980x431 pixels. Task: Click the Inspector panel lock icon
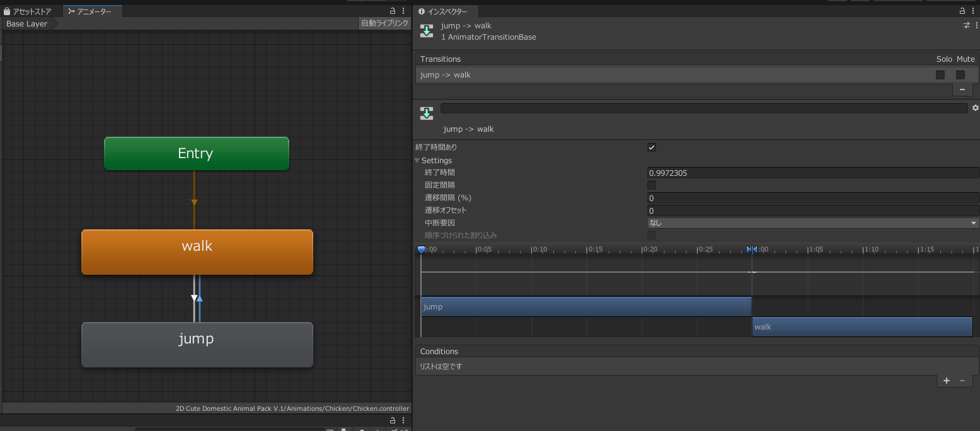962,11
